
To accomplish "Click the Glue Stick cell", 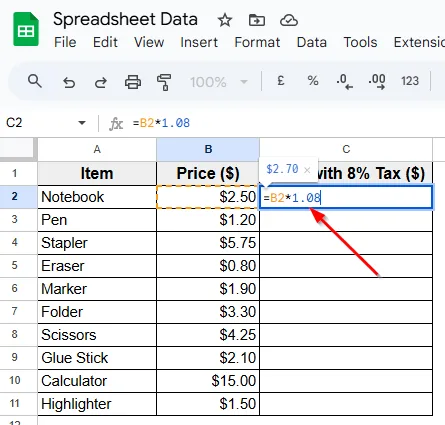I will [97, 358].
